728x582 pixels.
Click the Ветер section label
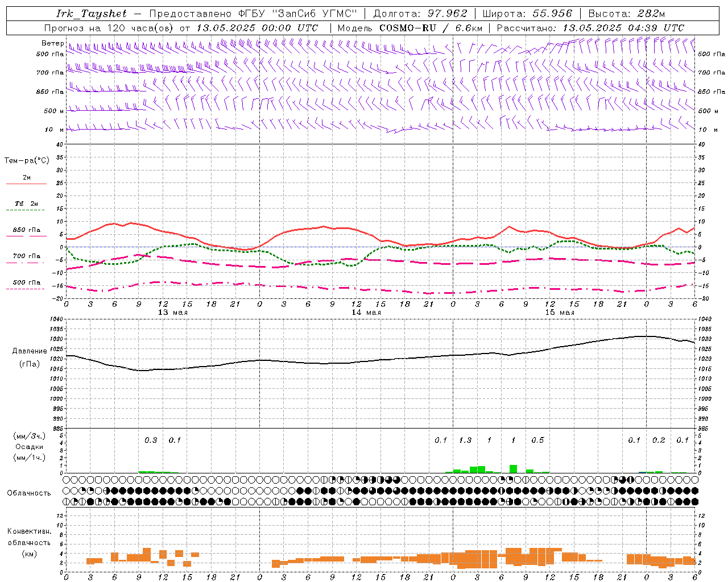click(x=52, y=43)
